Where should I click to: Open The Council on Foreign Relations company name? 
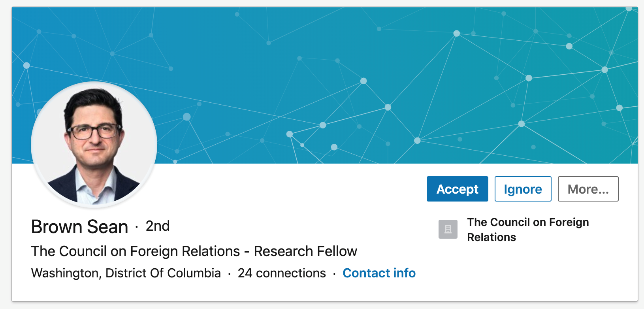click(x=528, y=230)
